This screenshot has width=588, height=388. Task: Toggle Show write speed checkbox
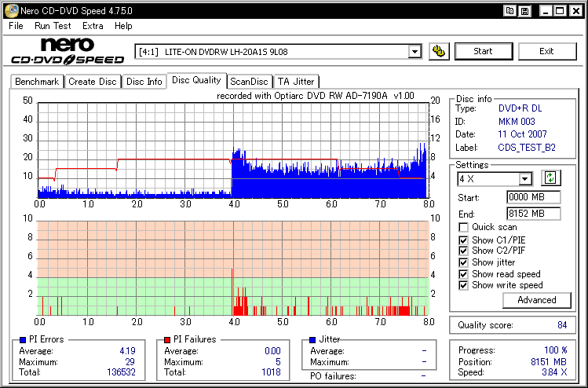pyautogui.click(x=463, y=285)
